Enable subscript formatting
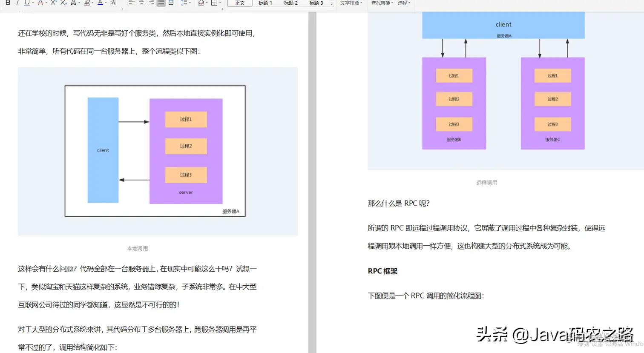Image resolution: width=644 pixels, height=353 pixels. coord(63,3)
